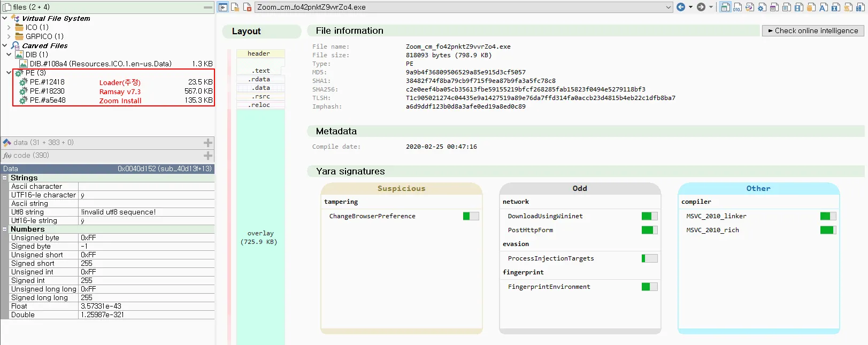Go back with the blue left arrow

pos(681,7)
